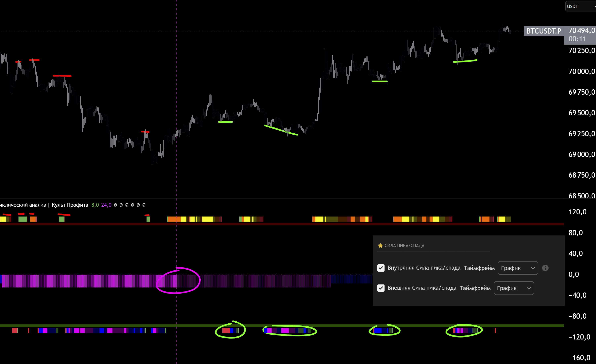
Task: Click the purple 24,0 indicator value
Action: point(106,205)
